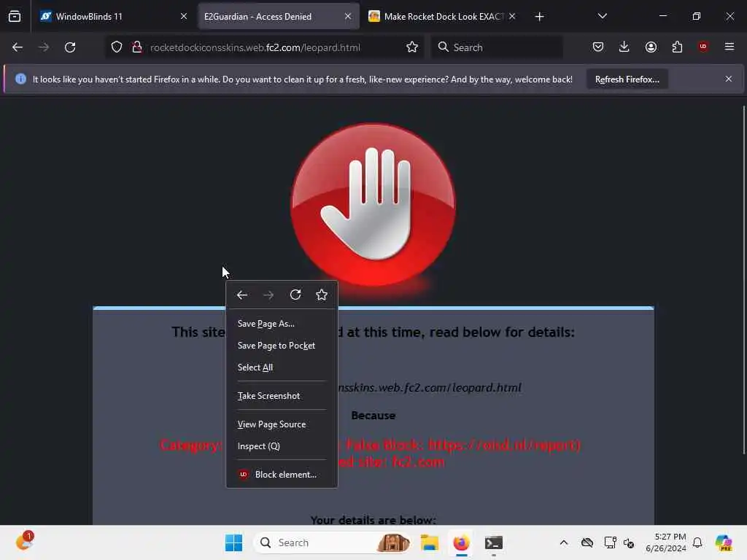Open the Firefox account menu
This screenshot has width=747, height=560.
coord(651,47)
